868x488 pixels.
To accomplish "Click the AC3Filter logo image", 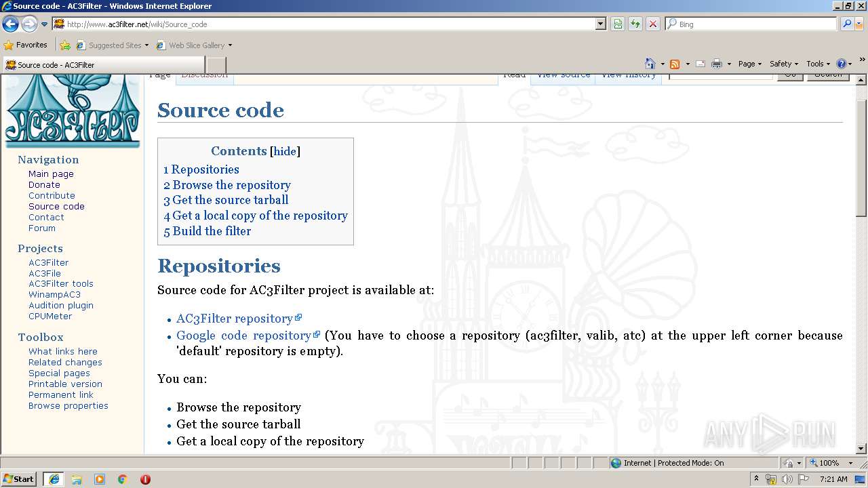I will tap(73, 111).
